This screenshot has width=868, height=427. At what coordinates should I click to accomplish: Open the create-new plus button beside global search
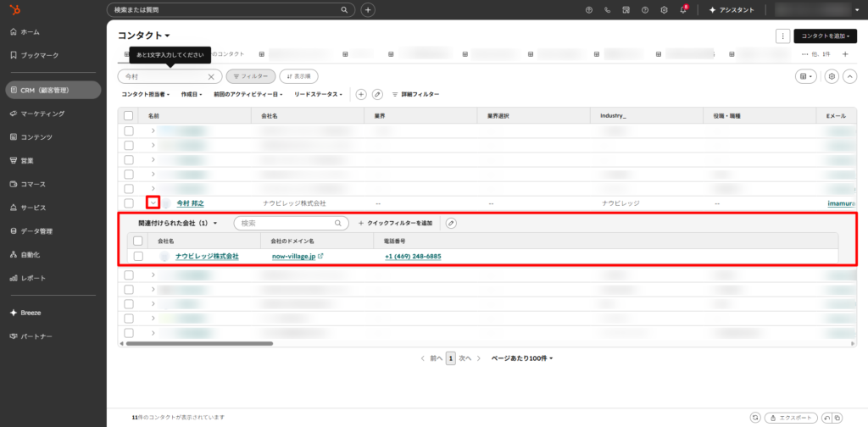[x=368, y=10]
